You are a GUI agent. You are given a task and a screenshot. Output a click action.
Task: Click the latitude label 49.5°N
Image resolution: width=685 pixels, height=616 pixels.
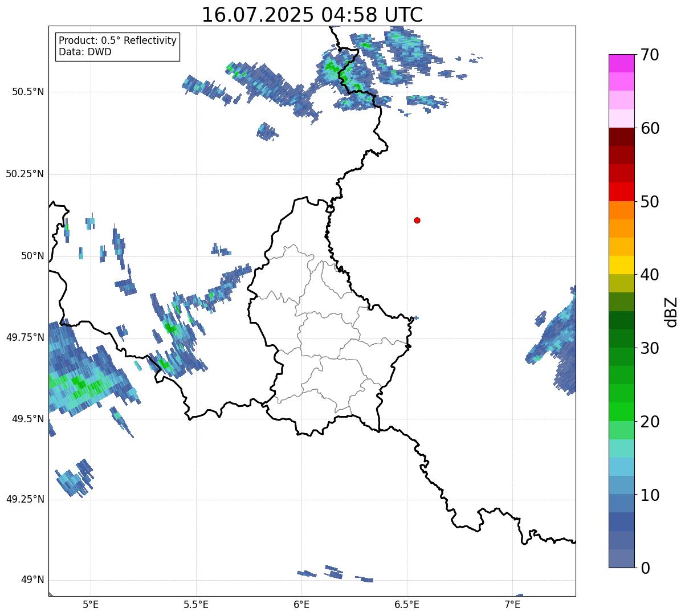pos(27,419)
